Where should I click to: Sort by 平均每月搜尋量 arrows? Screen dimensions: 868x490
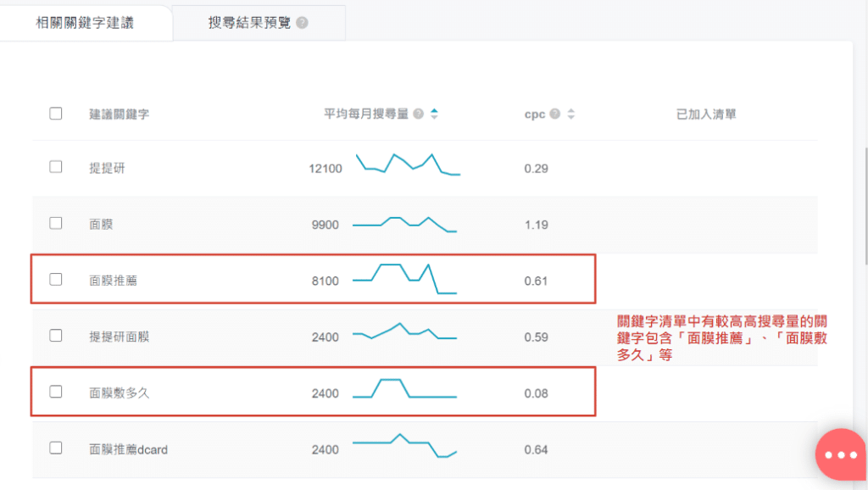[x=434, y=114]
